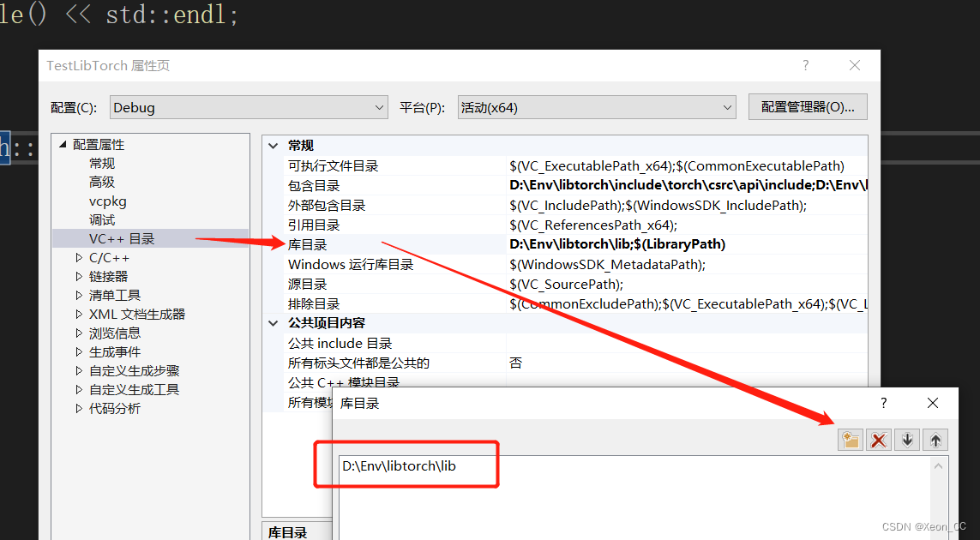Collapse the 公共项目内容 group
Image resolution: width=980 pixels, height=540 pixels.
pyautogui.click(x=274, y=323)
